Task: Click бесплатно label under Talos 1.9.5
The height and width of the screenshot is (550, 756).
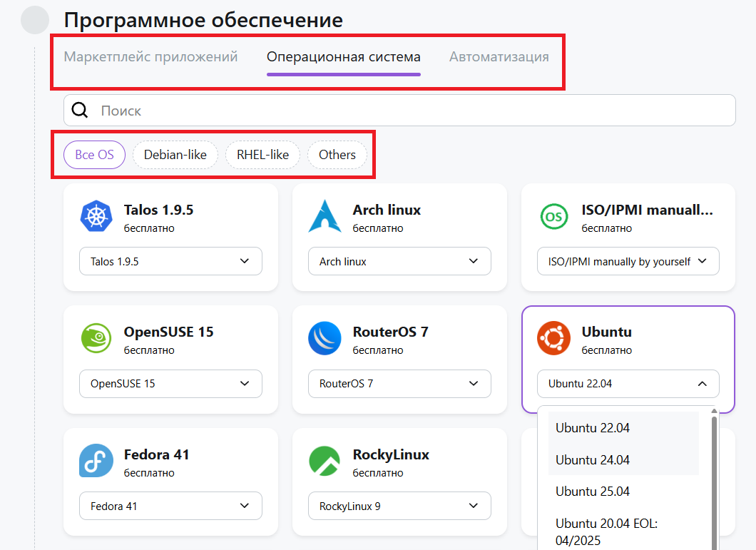Action: 149,228
